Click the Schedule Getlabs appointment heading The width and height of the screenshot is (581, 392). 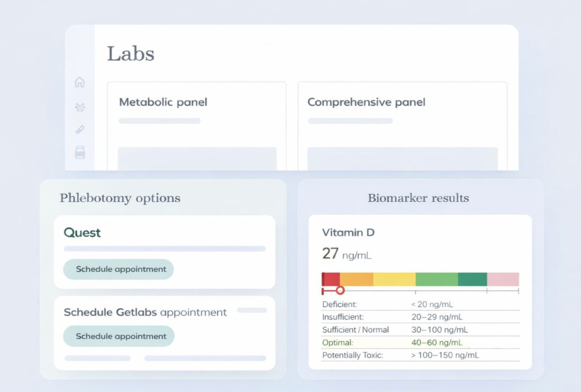(145, 312)
